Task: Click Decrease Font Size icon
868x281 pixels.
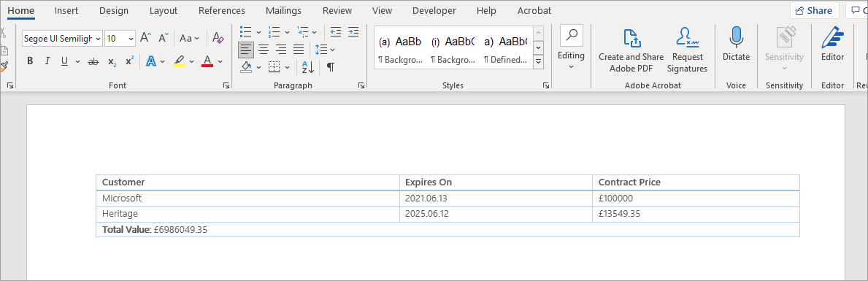Action: click(x=164, y=38)
